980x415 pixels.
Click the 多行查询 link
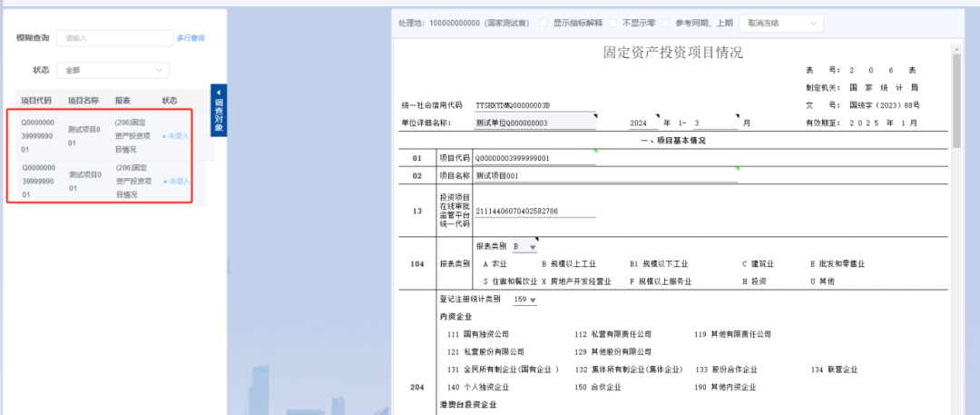191,38
